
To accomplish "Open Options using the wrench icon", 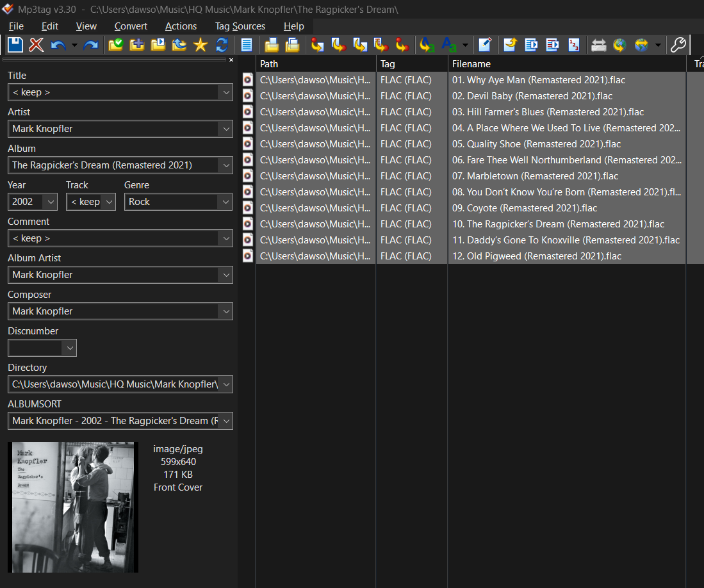I will pyautogui.click(x=678, y=45).
